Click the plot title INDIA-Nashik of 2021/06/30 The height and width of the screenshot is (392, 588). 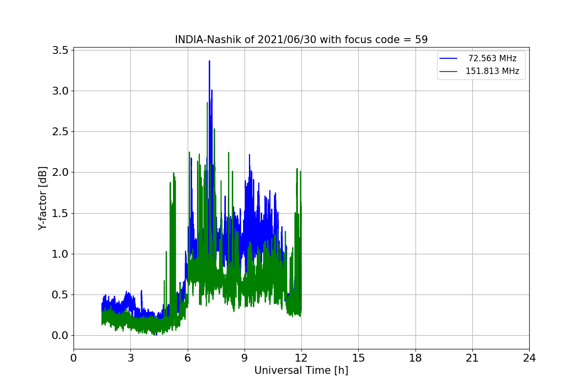[x=301, y=40]
